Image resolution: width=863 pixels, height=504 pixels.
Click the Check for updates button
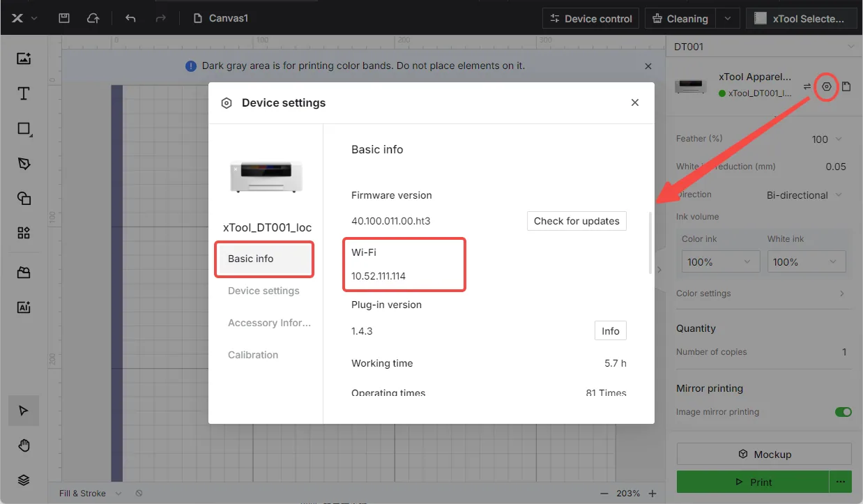(576, 221)
